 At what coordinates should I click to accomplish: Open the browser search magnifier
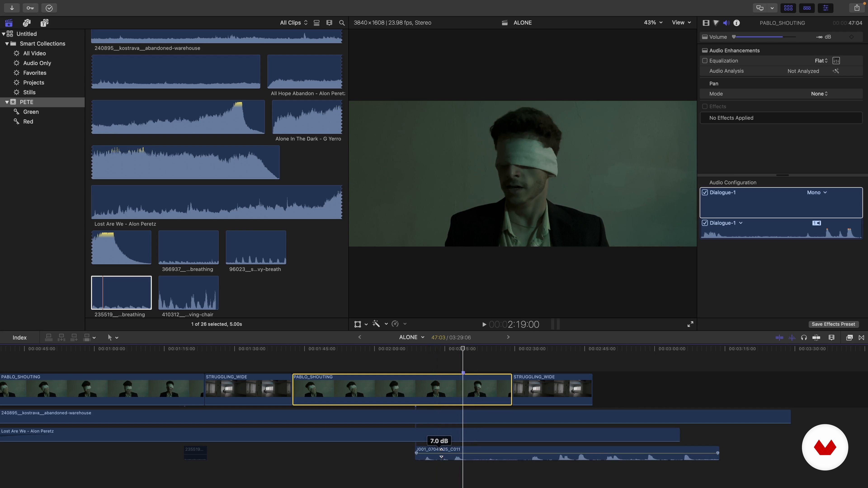(342, 23)
